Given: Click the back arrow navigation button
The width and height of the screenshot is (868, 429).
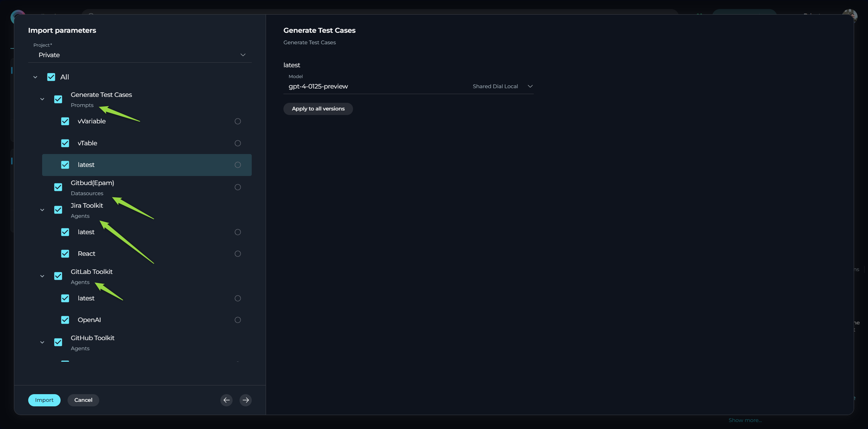Looking at the screenshot, I should point(226,400).
